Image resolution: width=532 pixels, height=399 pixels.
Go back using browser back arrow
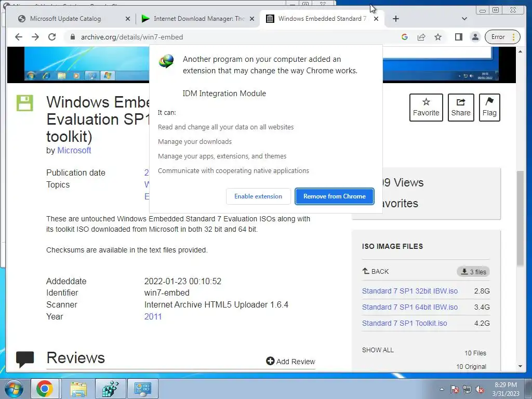[x=19, y=37]
